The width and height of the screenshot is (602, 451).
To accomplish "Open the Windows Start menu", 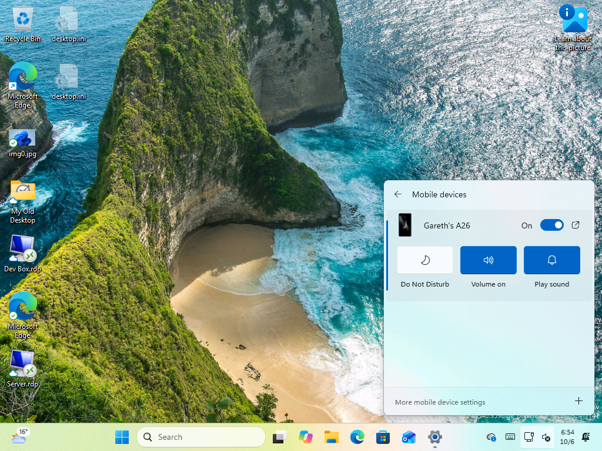I will tap(122, 437).
